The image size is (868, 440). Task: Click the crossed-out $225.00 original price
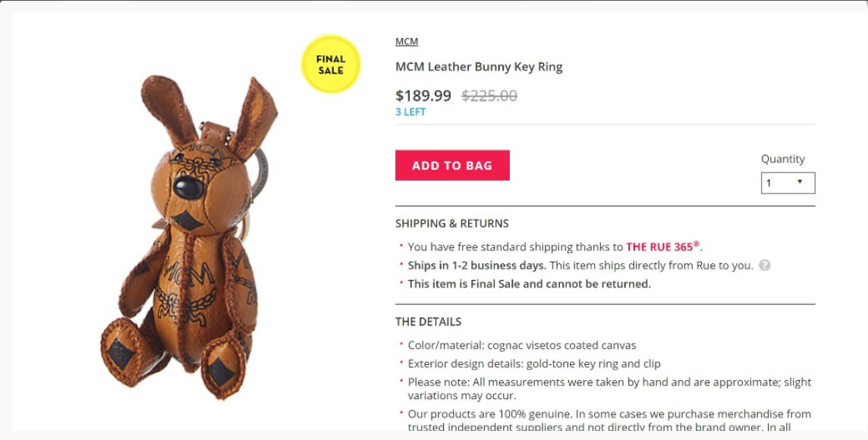click(x=489, y=96)
